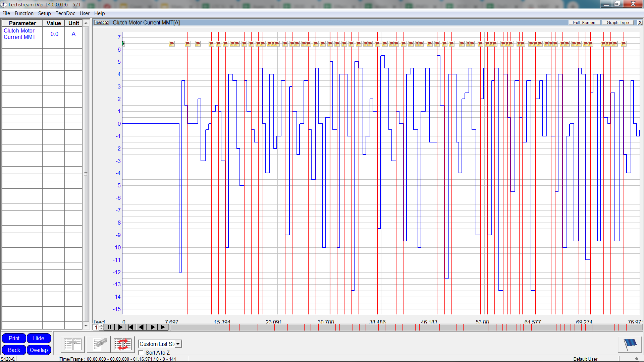Pause the data playback
The width and height of the screenshot is (644, 362).
(x=109, y=327)
